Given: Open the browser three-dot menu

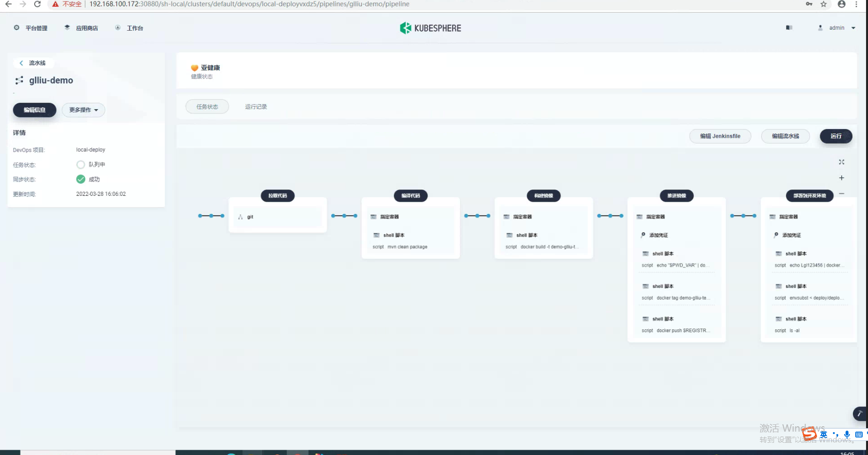Looking at the screenshot, I should pos(857,4).
